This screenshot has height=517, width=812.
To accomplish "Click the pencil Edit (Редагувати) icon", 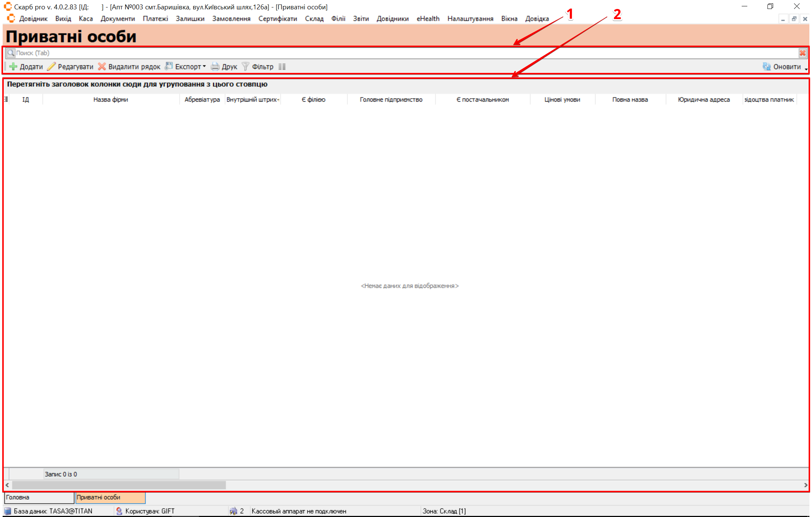I will coord(51,67).
